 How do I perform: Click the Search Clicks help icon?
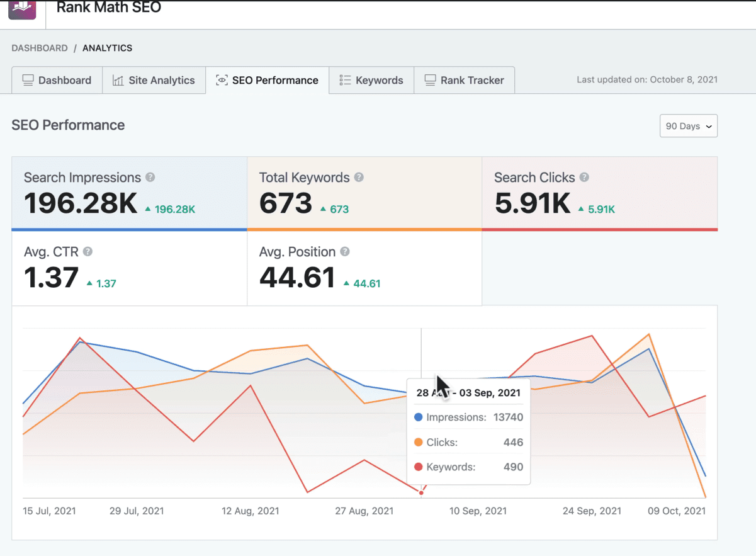(x=584, y=178)
